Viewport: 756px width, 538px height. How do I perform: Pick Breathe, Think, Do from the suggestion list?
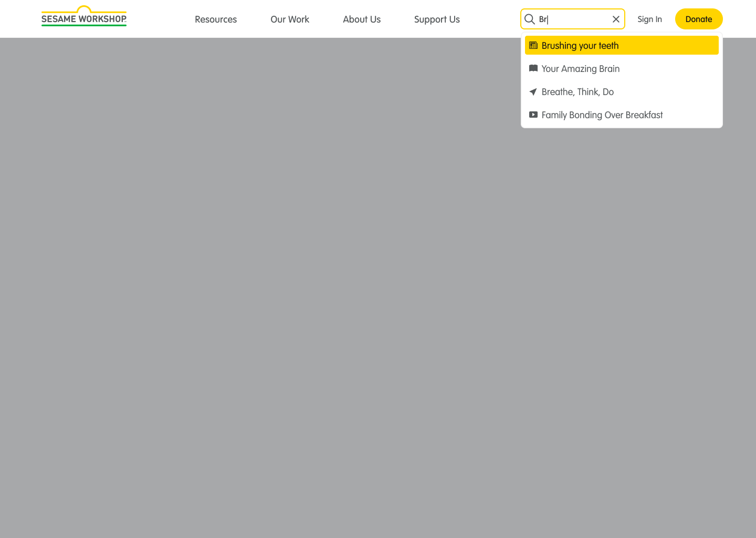tap(577, 92)
